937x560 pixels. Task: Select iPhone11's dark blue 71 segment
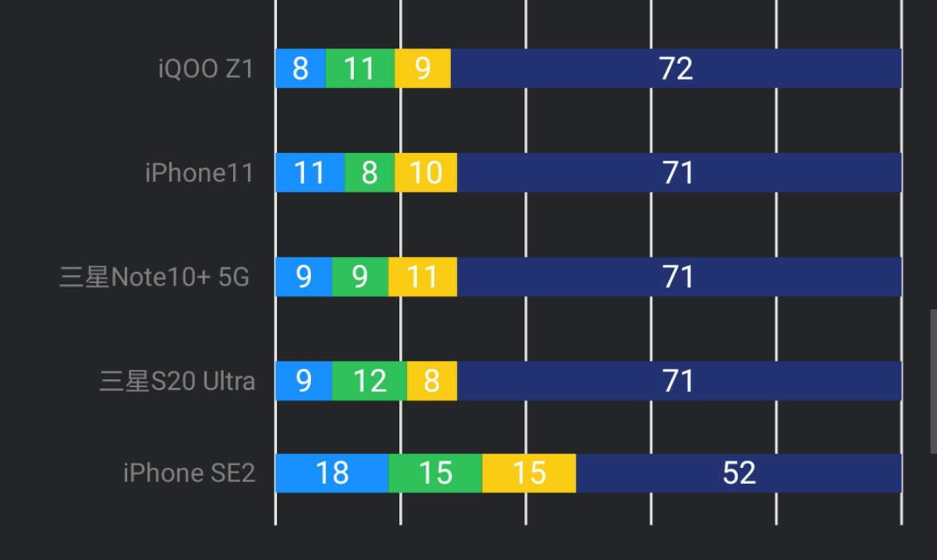(x=679, y=173)
